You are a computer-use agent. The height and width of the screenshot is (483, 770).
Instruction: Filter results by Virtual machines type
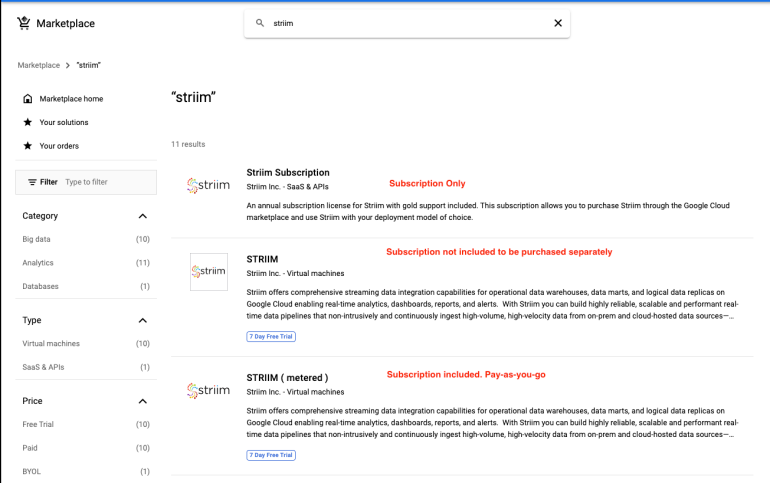(51, 344)
